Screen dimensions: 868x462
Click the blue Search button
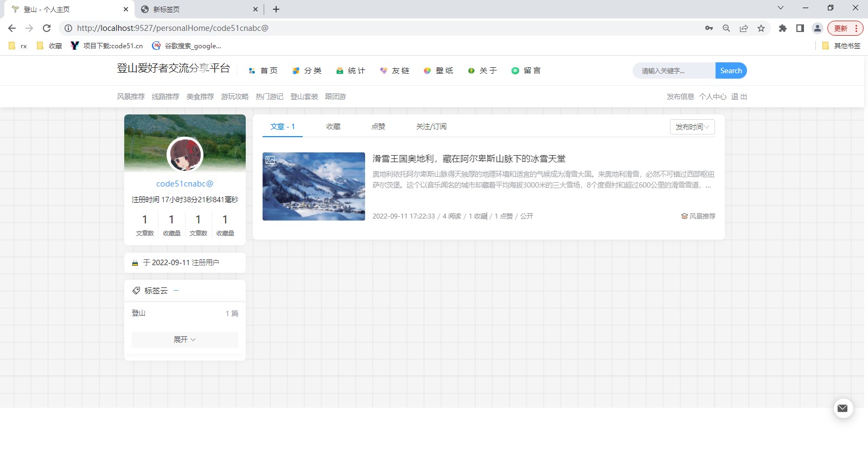pyautogui.click(x=731, y=70)
